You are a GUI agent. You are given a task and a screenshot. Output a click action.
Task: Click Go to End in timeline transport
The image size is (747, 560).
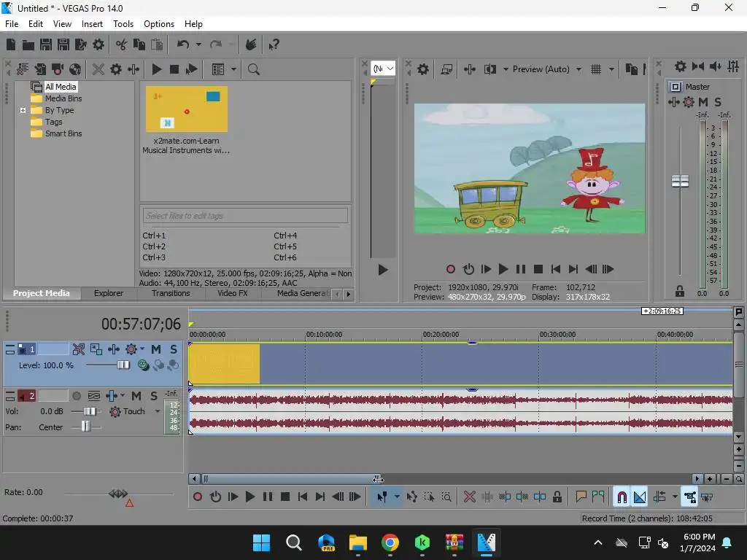click(320, 497)
